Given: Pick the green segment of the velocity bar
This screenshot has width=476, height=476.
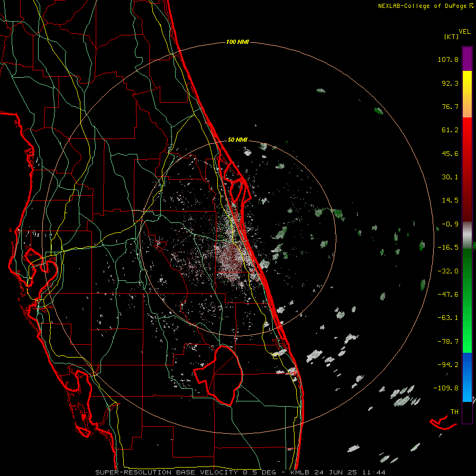Looking at the screenshot, I should point(467,300).
